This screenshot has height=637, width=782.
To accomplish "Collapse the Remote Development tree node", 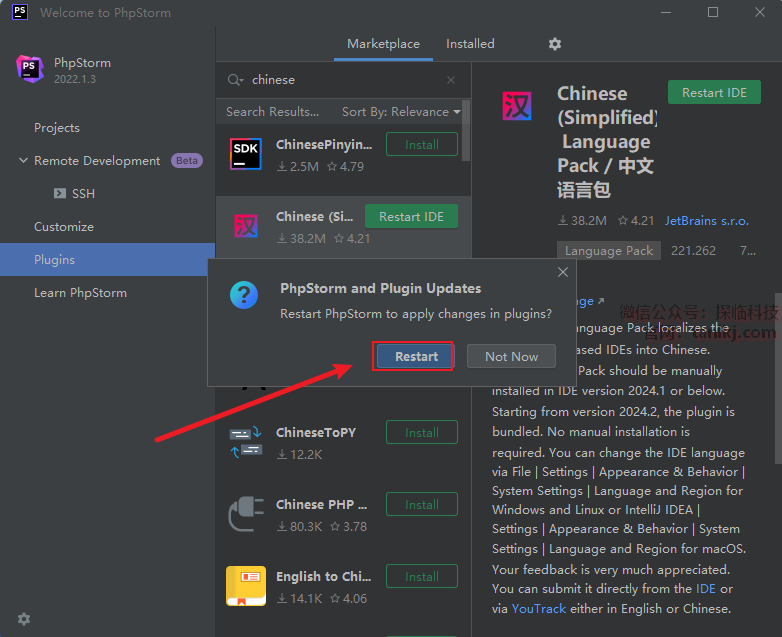I will [23, 161].
